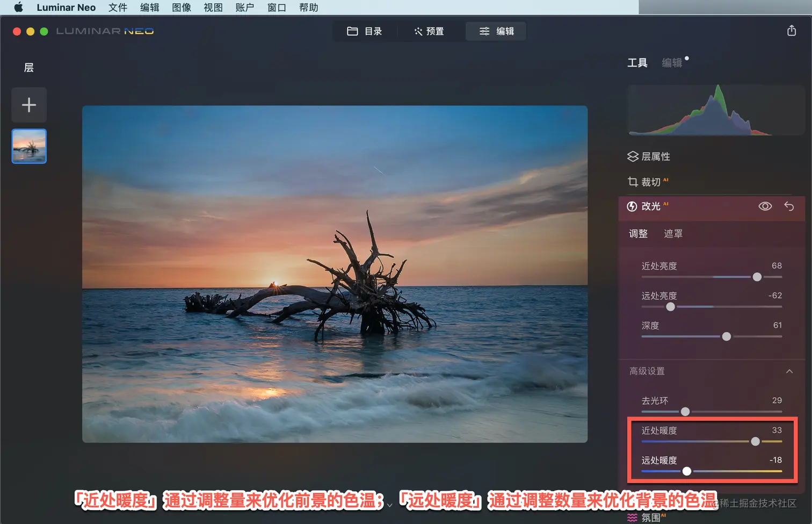
Task: Open the 工具 tools tab
Action: tap(637, 63)
